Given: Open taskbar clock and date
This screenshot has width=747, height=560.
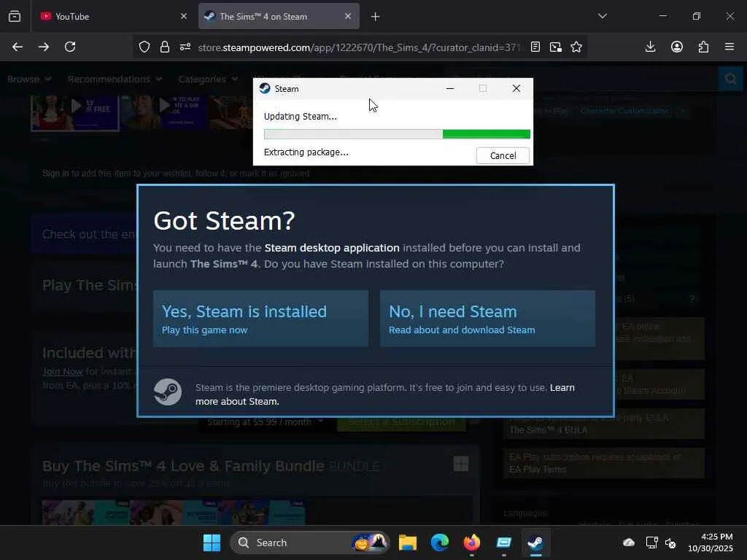Looking at the screenshot, I should click(711, 542).
